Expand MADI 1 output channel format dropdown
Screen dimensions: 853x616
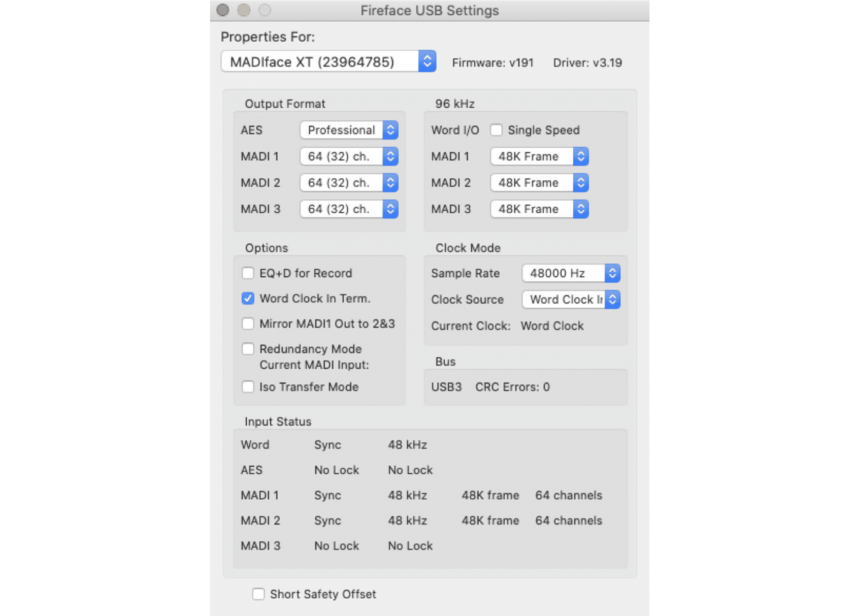[349, 156]
